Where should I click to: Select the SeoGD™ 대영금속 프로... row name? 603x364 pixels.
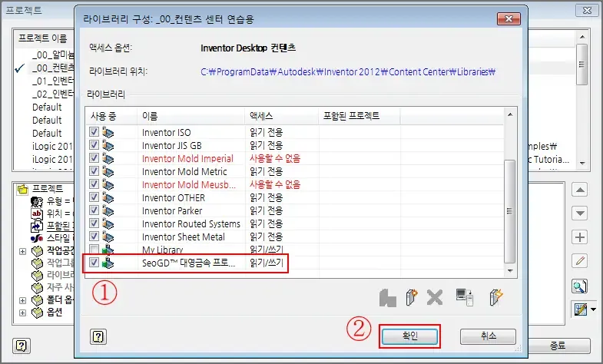click(x=188, y=263)
